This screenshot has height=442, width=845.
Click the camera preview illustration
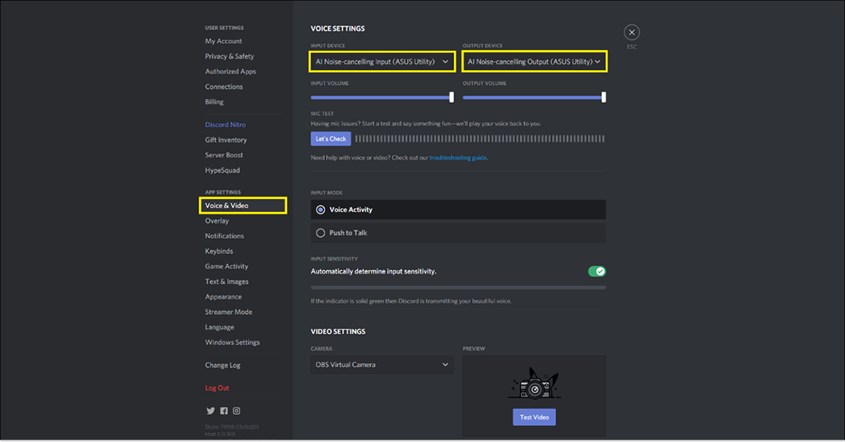pyautogui.click(x=534, y=384)
